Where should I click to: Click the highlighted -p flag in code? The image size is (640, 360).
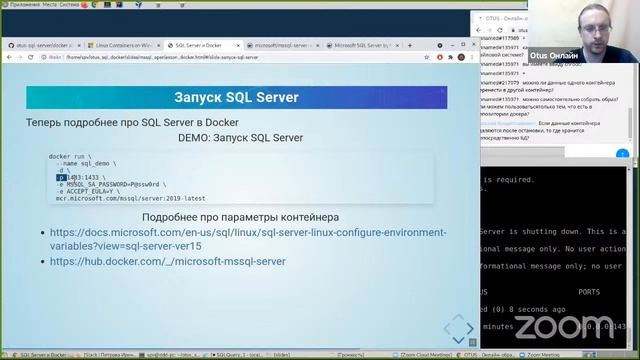point(61,178)
